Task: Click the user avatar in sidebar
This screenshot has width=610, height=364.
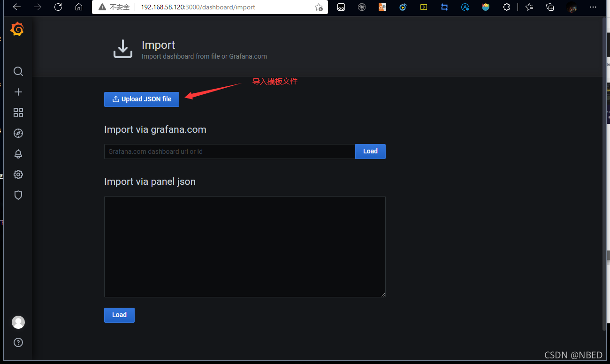Action: [18, 322]
